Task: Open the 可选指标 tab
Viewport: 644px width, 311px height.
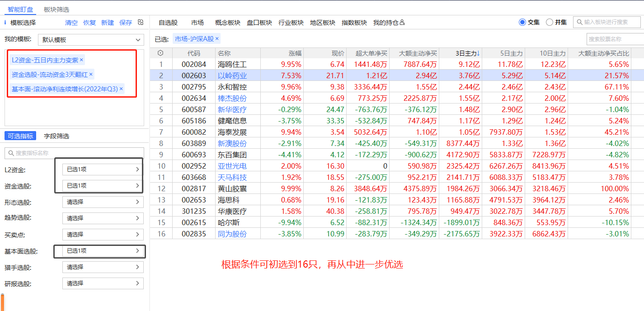Action: (x=21, y=136)
